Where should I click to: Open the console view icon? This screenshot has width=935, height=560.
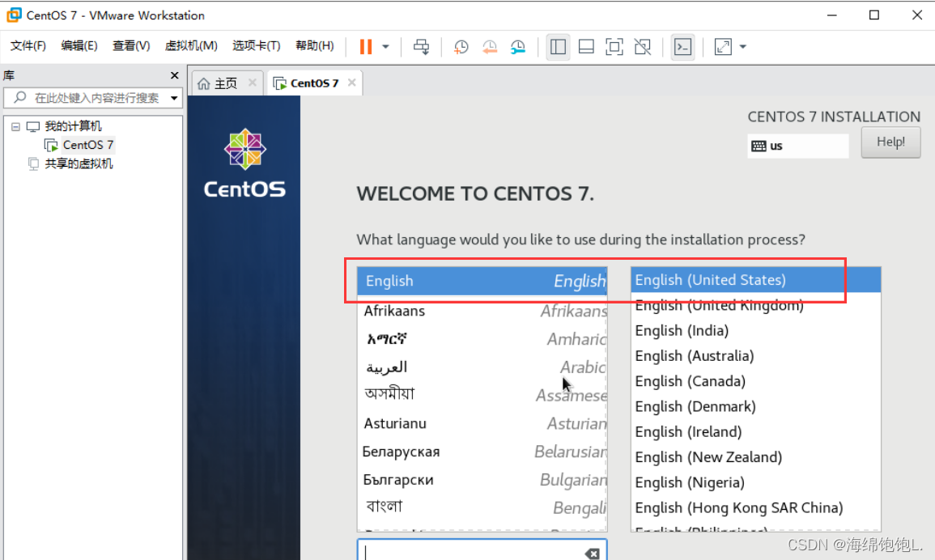tap(682, 46)
